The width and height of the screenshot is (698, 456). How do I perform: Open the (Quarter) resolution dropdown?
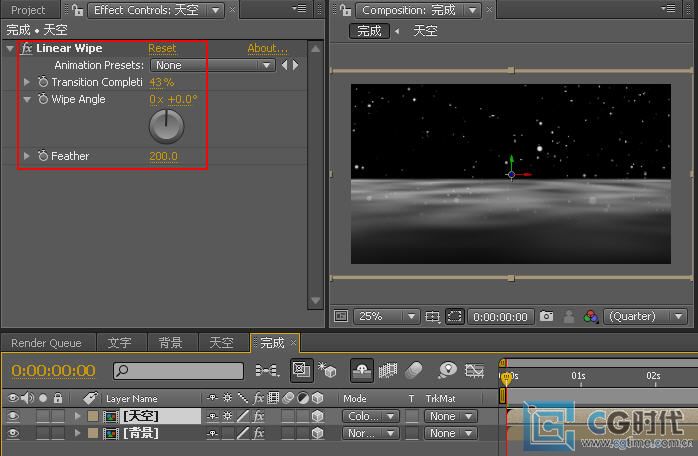(645, 317)
